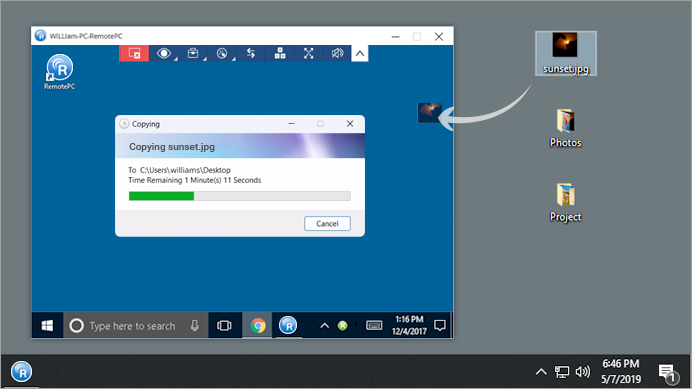
Task: Minimize the Copying dialog
Action: pos(291,124)
